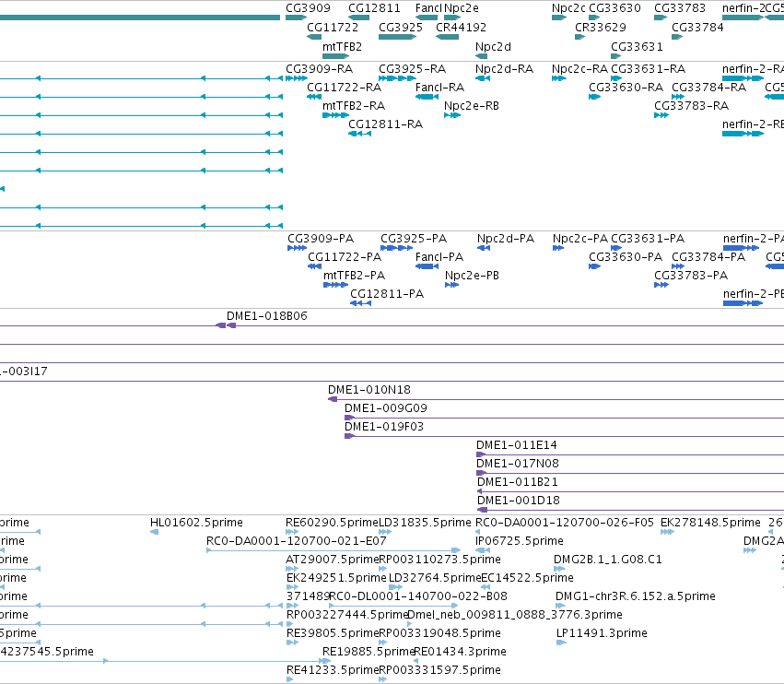Select the CG33783 gene label
The height and width of the screenshot is (684, 784).
(x=680, y=8)
